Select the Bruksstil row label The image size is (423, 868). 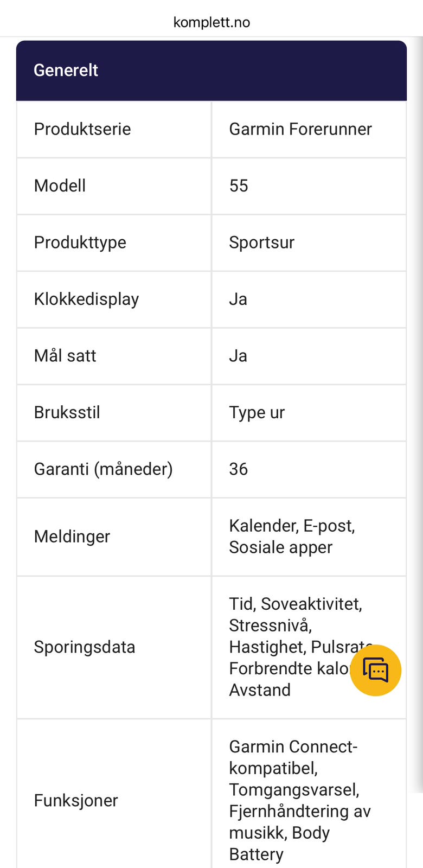[67, 412]
